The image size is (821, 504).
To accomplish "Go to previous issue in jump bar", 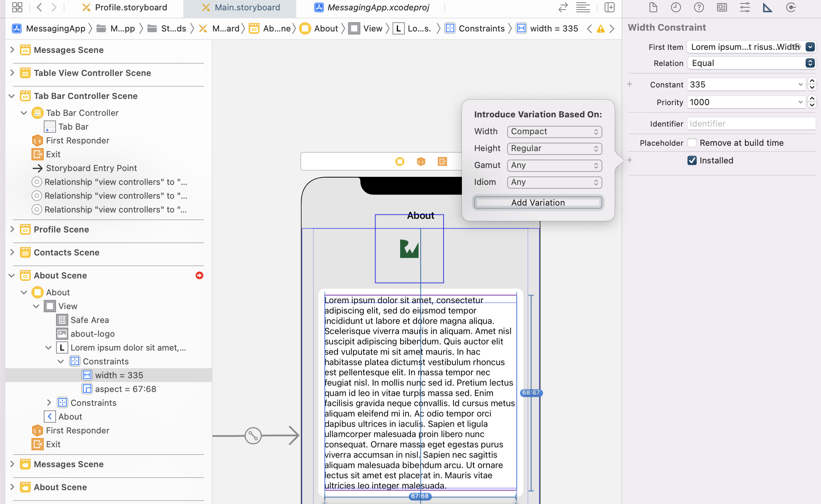I will (590, 29).
